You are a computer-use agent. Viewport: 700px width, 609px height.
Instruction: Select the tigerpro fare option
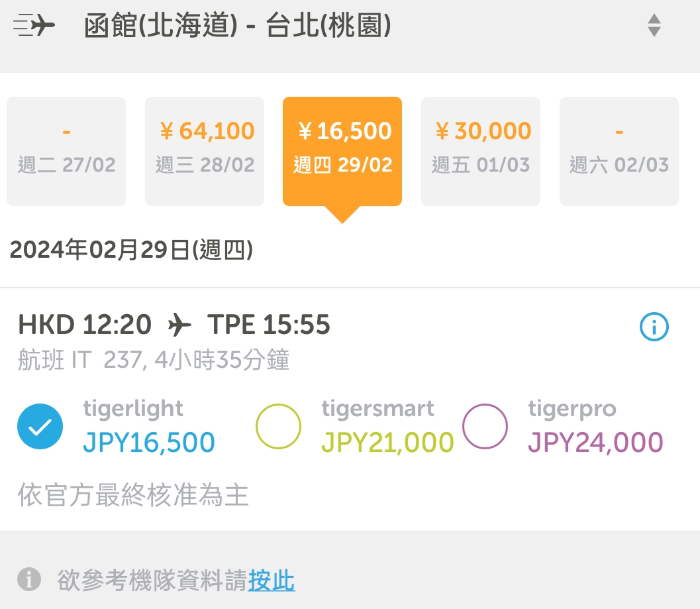point(485,427)
